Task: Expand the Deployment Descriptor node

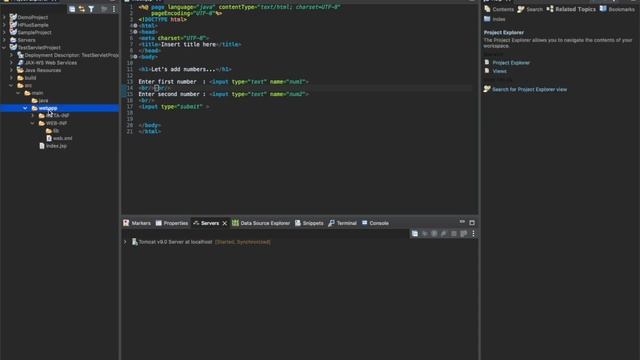Action: click(11, 55)
